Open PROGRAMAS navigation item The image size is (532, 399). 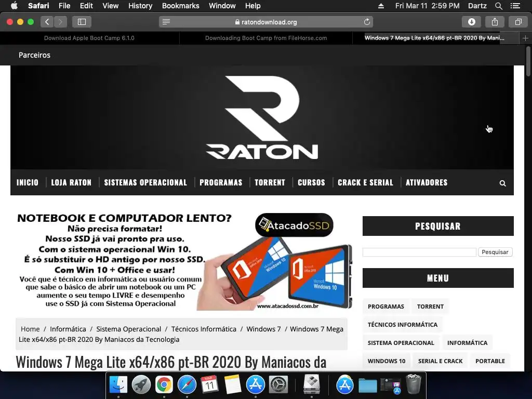pos(221,182)
